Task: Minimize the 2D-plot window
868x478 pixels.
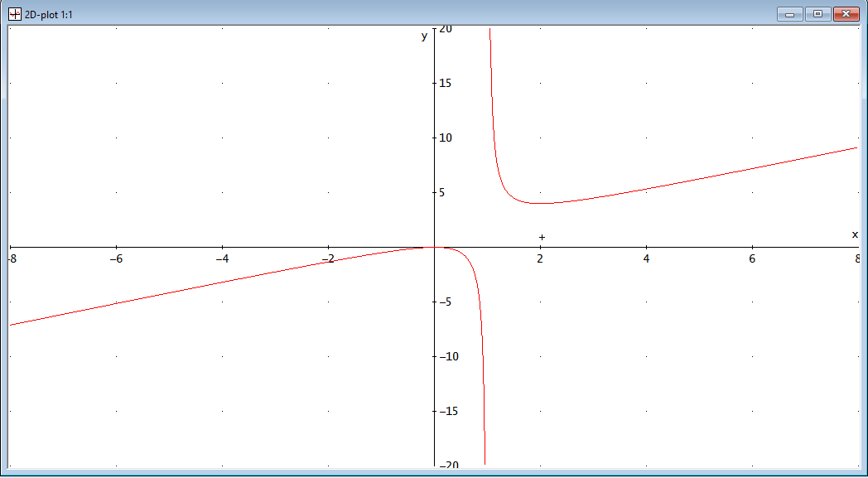Action: (790, 14)
